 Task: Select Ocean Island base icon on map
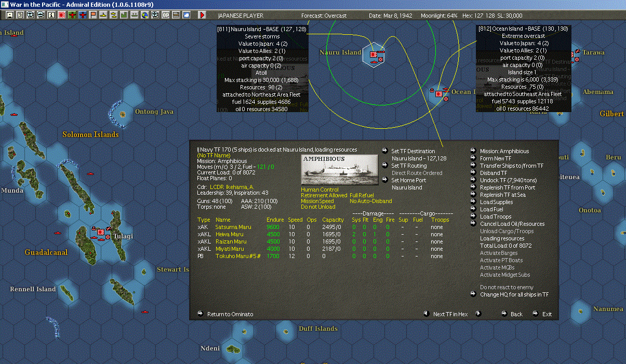tap(439, 94)
